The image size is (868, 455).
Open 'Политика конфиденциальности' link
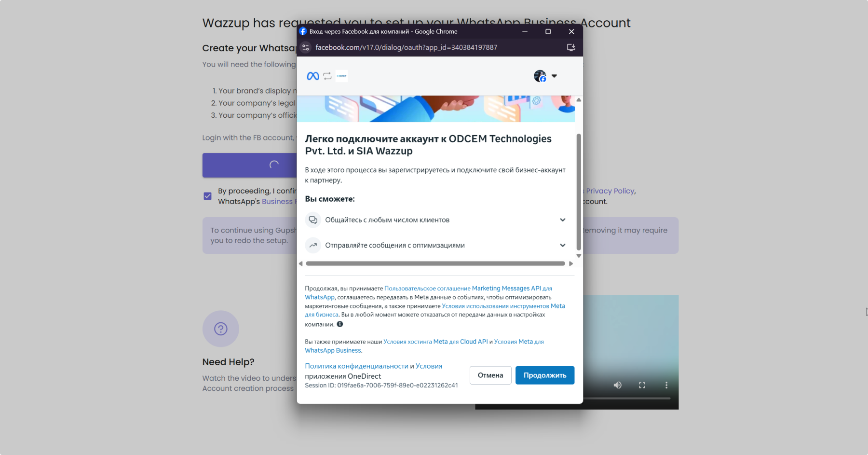point(356,366)
